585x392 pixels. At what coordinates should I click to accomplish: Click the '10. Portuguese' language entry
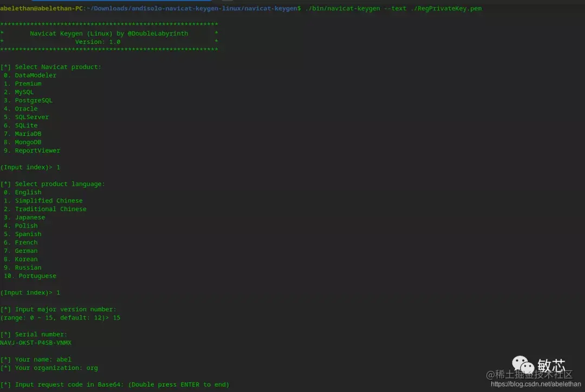coord(30,276)
